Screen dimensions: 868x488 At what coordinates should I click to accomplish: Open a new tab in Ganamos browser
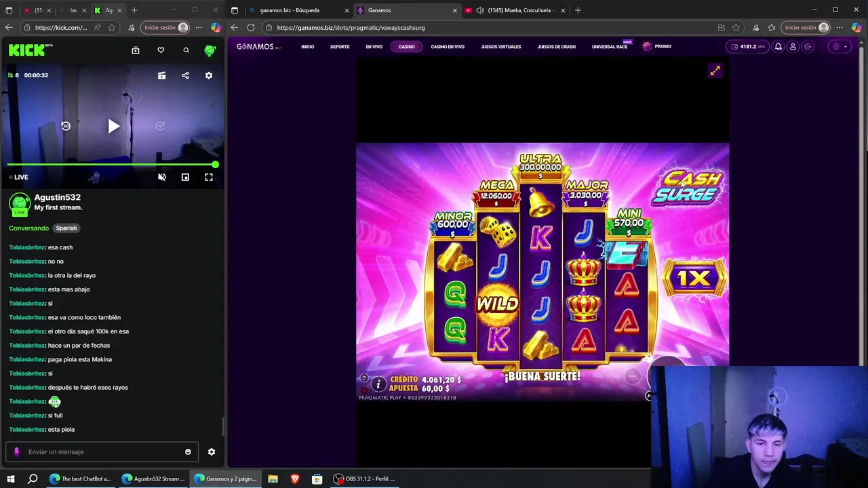[578, 10]
